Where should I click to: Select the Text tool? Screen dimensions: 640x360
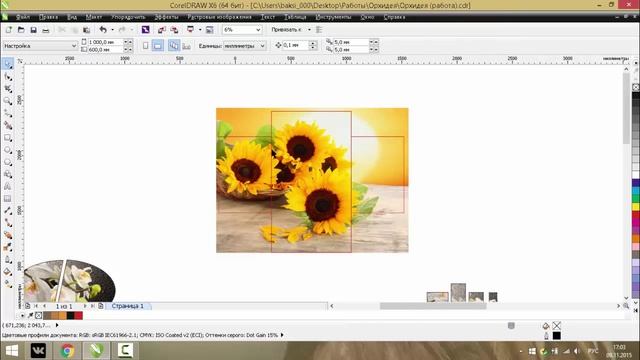[x=7, y=187]
